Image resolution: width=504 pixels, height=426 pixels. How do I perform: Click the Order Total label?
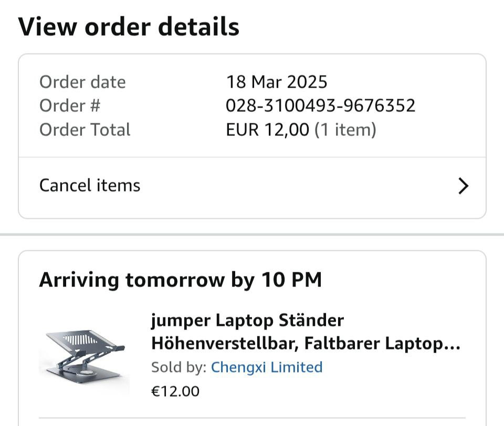click(85, 130)
